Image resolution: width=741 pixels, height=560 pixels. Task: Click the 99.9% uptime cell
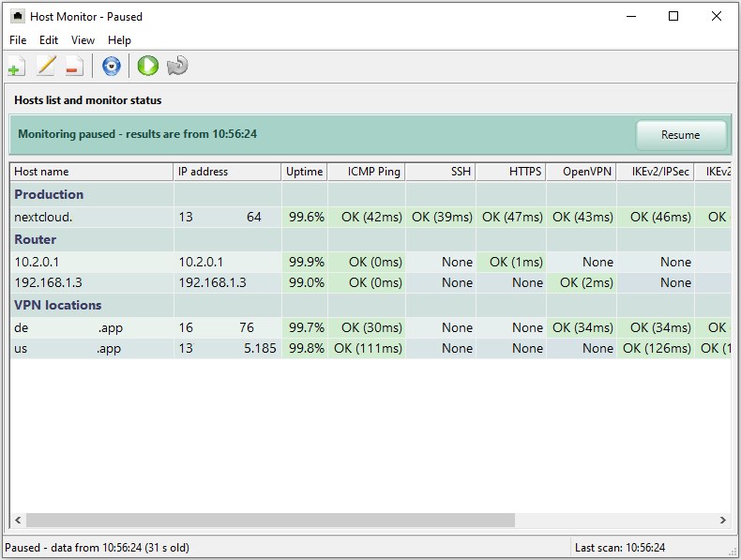[305, 262]
